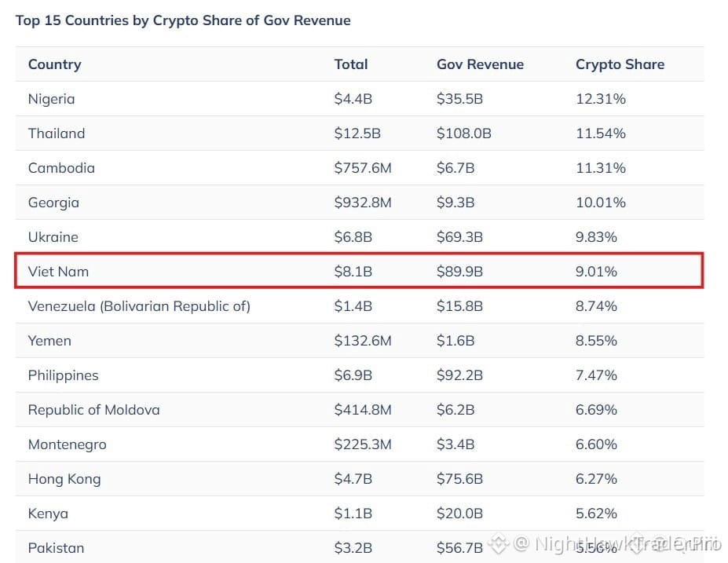The image size is (728, 563).
Task: Select Venezuela (Bolivarian Republic of) entry
Action: coord(139,306)
